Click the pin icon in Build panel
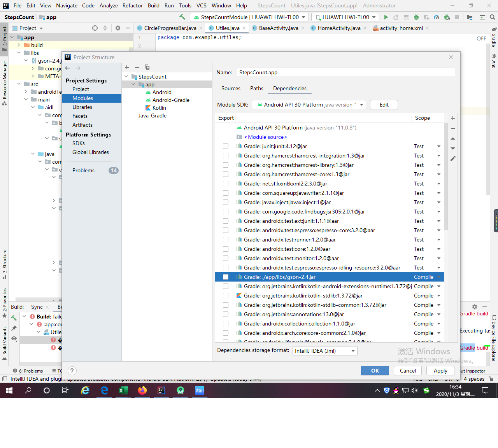Screen dimensions: 498x448 [x=14, y=328]
